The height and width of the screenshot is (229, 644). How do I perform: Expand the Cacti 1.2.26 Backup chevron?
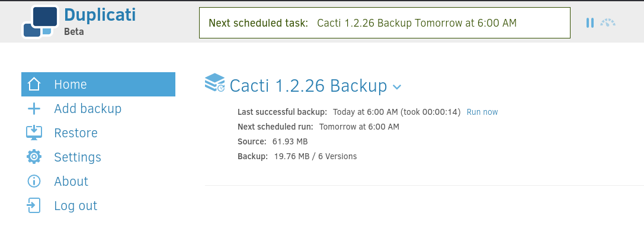click(397, 86)
